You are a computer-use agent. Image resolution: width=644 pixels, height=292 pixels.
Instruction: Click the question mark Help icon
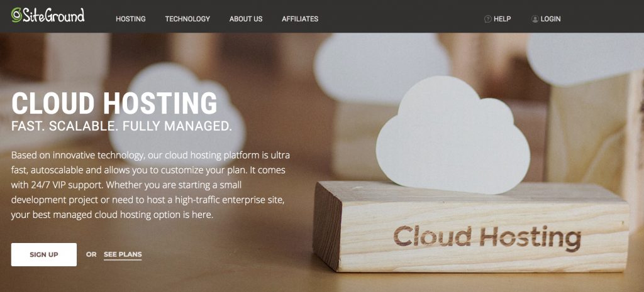pos(488,19)
